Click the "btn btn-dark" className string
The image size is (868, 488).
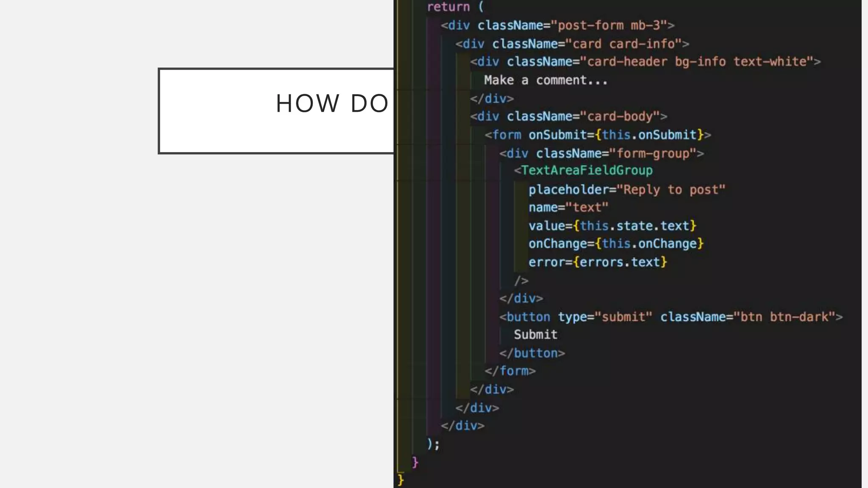[784, 317]
